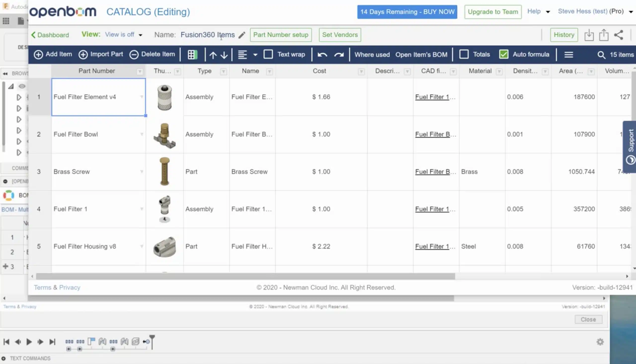
Task: Click Part Number setup button
Action: (281, 35)
